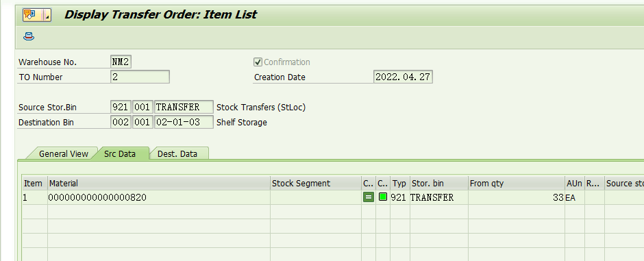Select the Warehouse No. field NM2
The image size is (644, 261).
(121, 62)
